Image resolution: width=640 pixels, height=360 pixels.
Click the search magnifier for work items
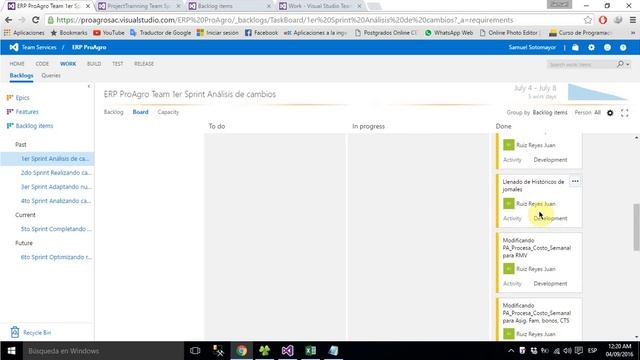620,64
